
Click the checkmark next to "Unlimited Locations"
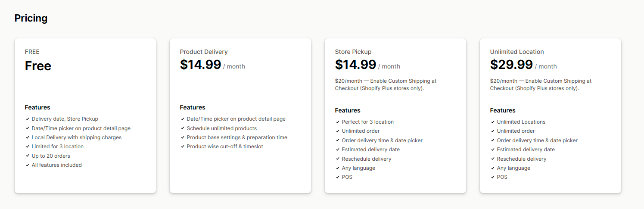[x=493, y=122]
